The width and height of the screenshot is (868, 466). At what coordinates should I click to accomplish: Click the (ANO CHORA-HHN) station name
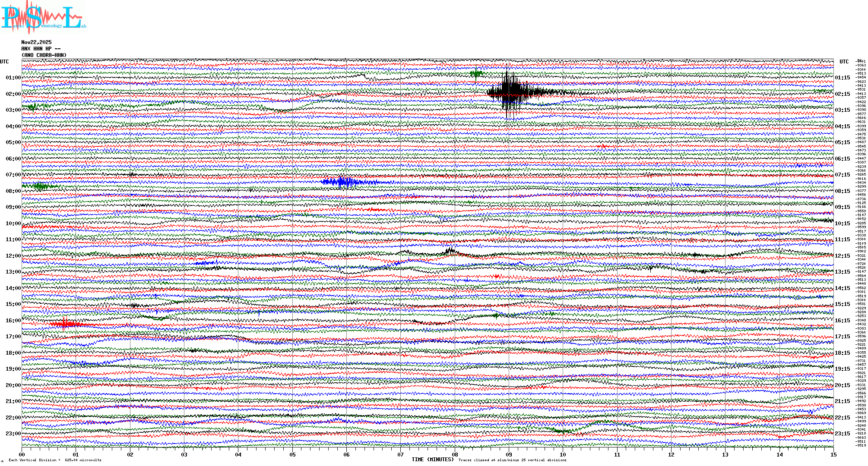tap(44, 55)
